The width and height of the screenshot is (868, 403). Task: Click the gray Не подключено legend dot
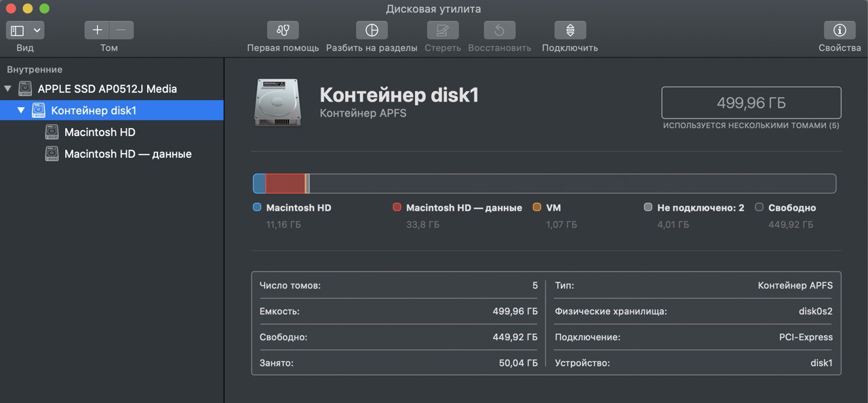pyautogui.click(x=648, y=207)
